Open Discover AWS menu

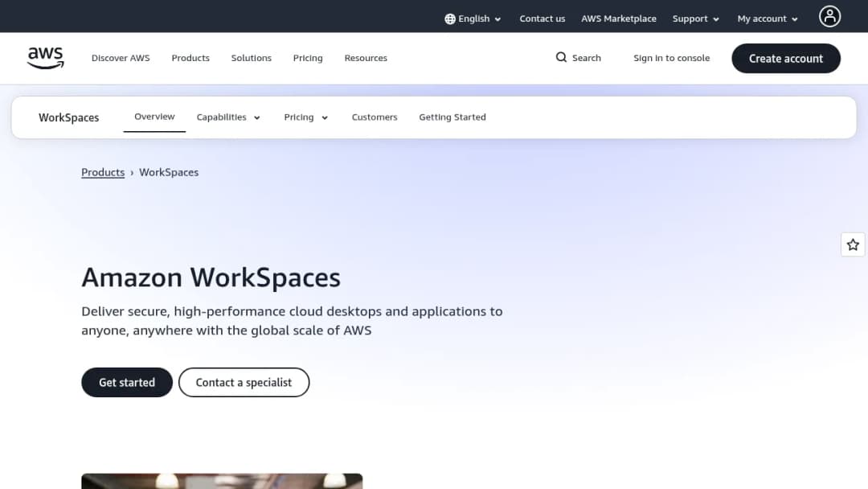121,58
